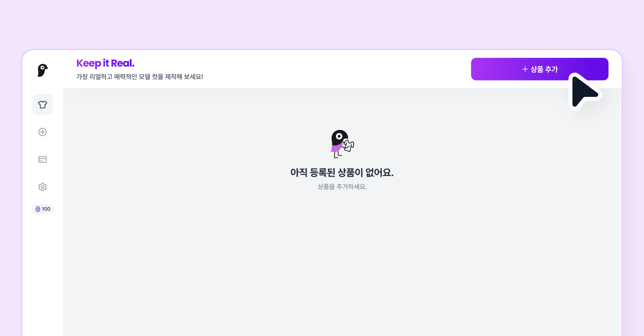Click the word Real. in purple title
The image size is (644, 336).
[123, 63]
